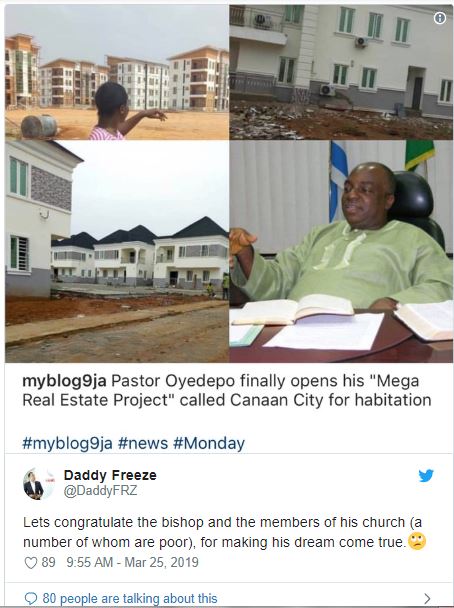454x608 pixels.
Task: Open the Daddy Freeze display name
Action: tap(110, 475)
